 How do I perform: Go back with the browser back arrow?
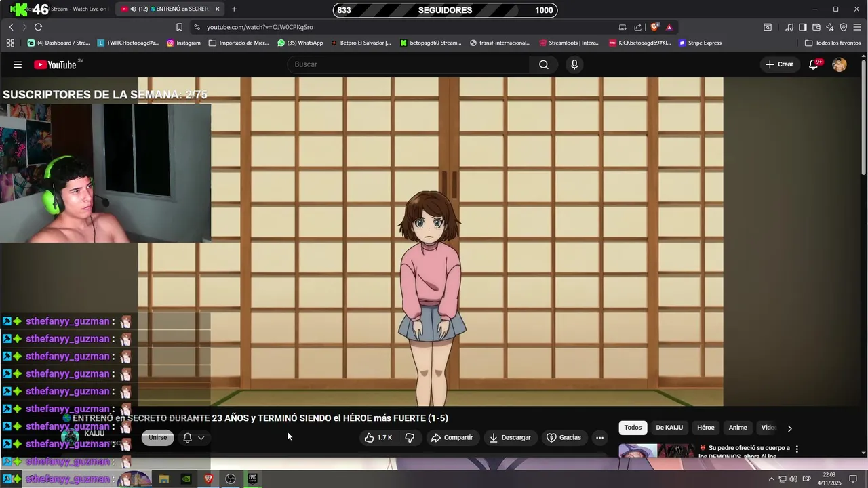tap(12, 27)
